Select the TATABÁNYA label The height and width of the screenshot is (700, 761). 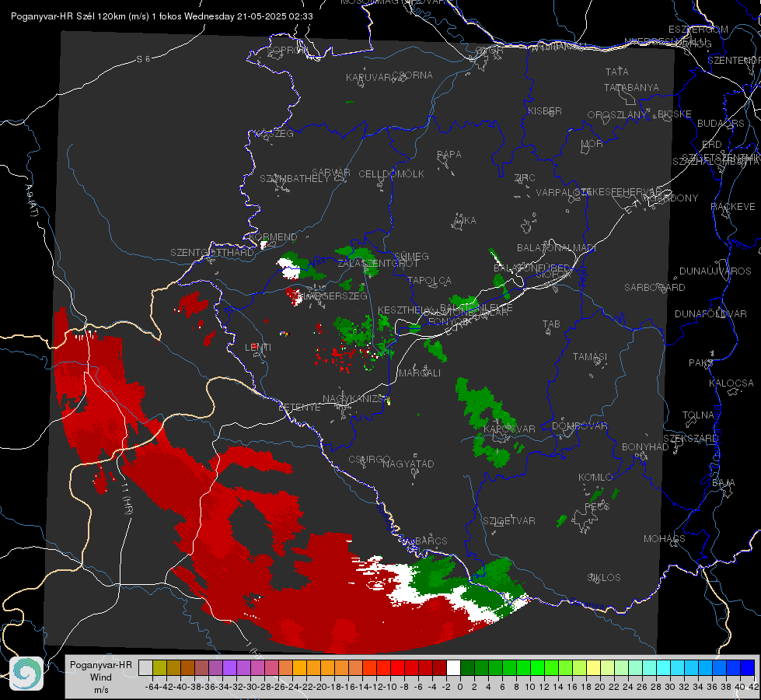click(x=631, y=87)
